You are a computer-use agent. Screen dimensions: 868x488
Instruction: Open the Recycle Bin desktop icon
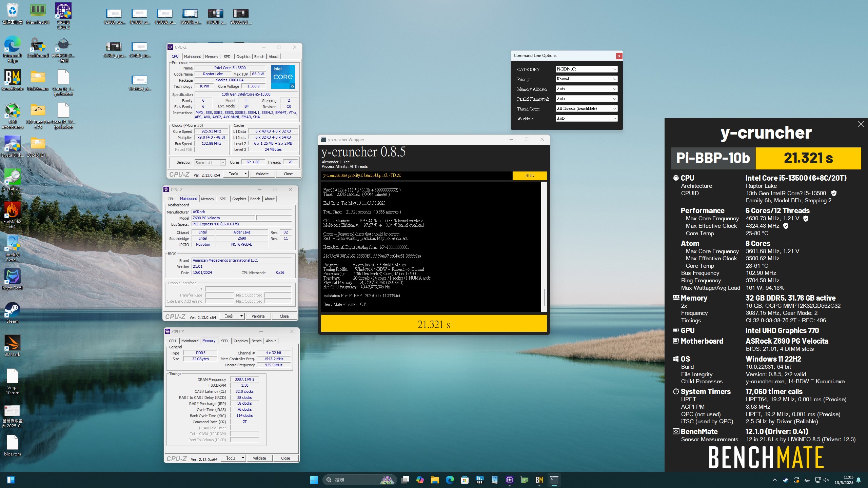tap(13, 14)
